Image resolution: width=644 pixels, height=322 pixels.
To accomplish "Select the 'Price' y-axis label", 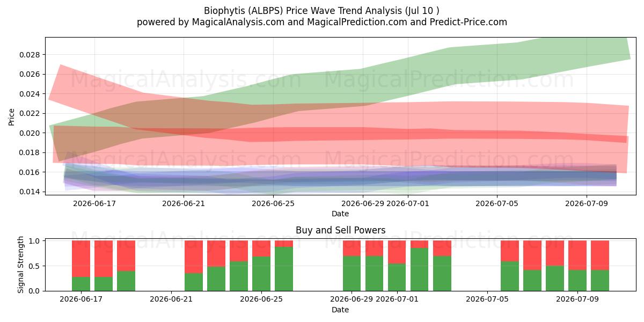I will [11, 116].
